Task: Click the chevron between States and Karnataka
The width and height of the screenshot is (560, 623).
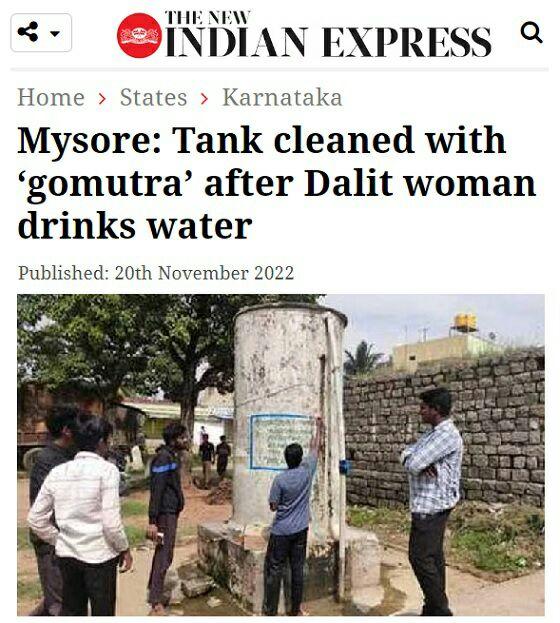Action: pos(204,98)
